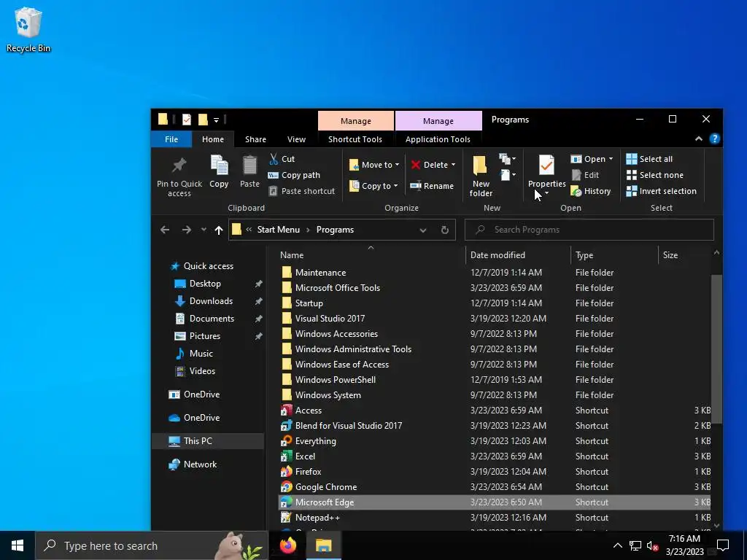Screen dimensions: 747x560
Task: Sort by Name column header
Action: point(371,254)
